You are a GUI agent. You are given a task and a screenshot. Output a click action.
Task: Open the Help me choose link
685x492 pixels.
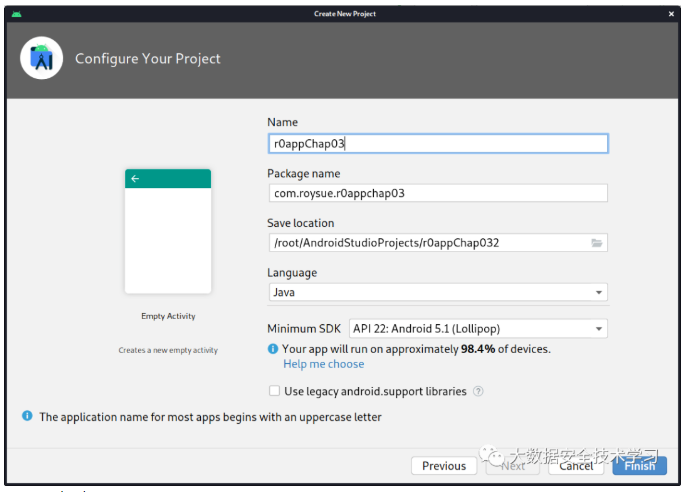323,364
